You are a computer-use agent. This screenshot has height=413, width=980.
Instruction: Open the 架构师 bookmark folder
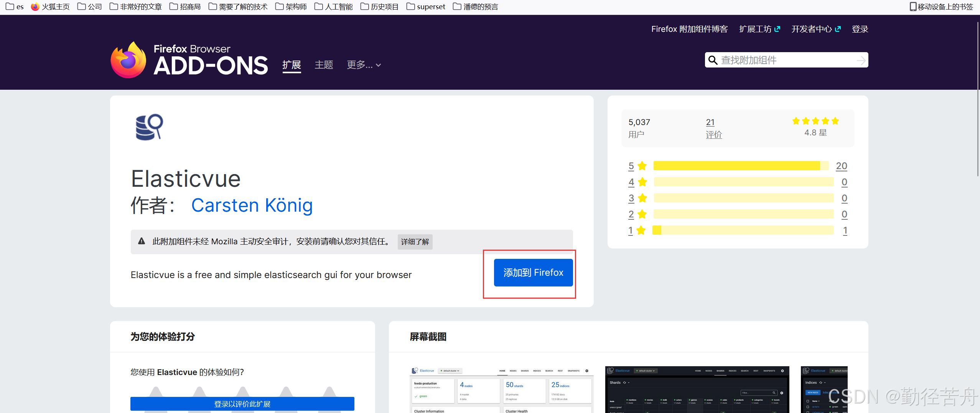[291, 7]
